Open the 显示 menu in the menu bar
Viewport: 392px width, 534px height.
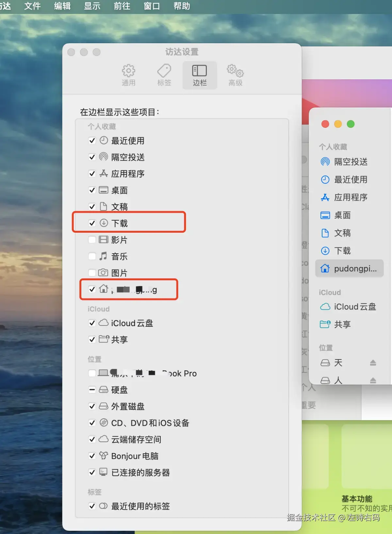(x=92, y=6)
